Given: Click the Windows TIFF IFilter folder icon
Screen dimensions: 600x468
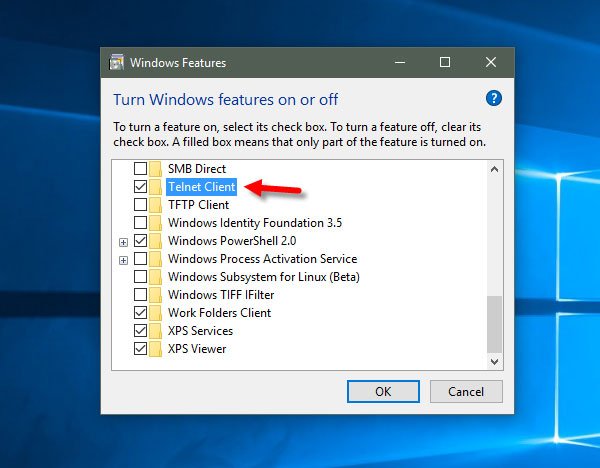Looking at the screenshot, I should pos(155,295).
